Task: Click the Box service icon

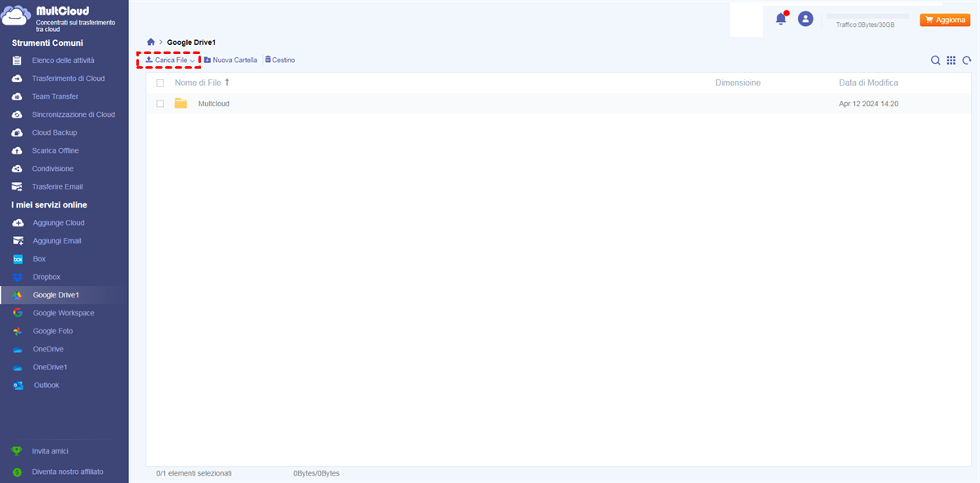Action: pyautogui.click(x=17, y=259)
